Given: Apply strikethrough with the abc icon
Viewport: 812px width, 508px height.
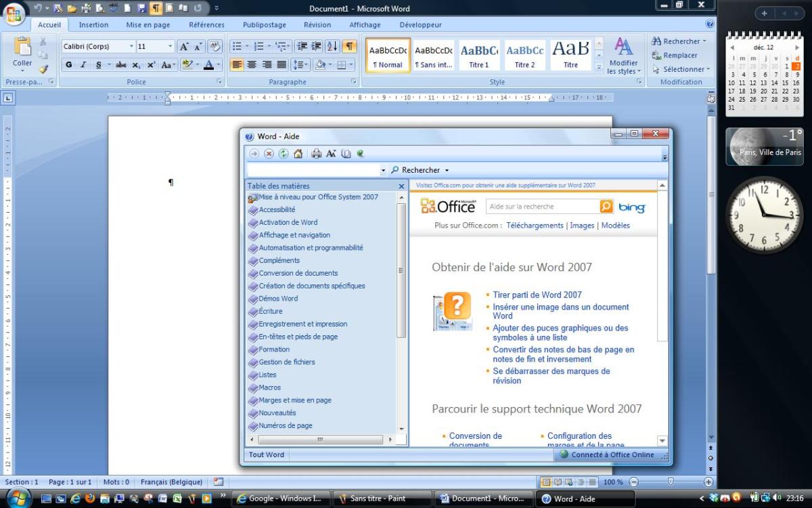Looking at the screenshot, I should 121,65.
